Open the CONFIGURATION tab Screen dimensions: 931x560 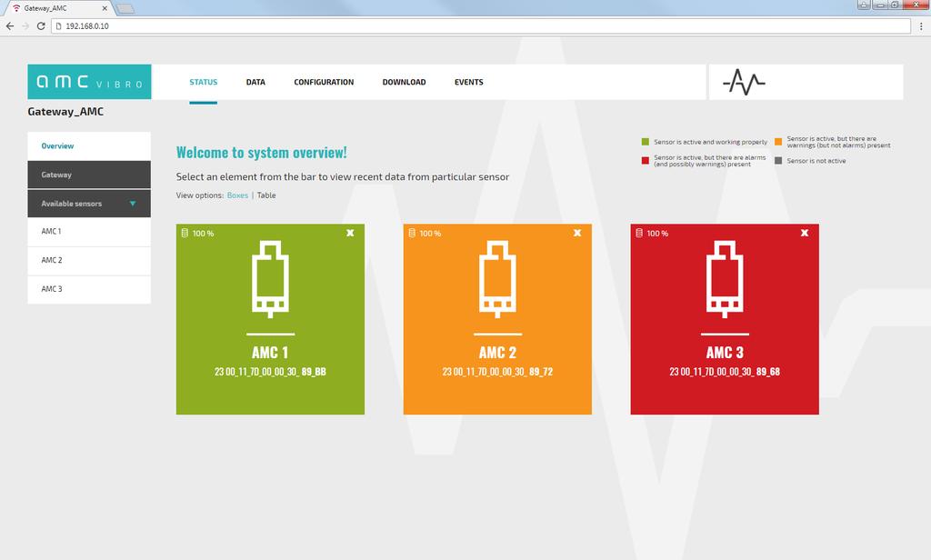pyautogui.click(x=324, y=82)
